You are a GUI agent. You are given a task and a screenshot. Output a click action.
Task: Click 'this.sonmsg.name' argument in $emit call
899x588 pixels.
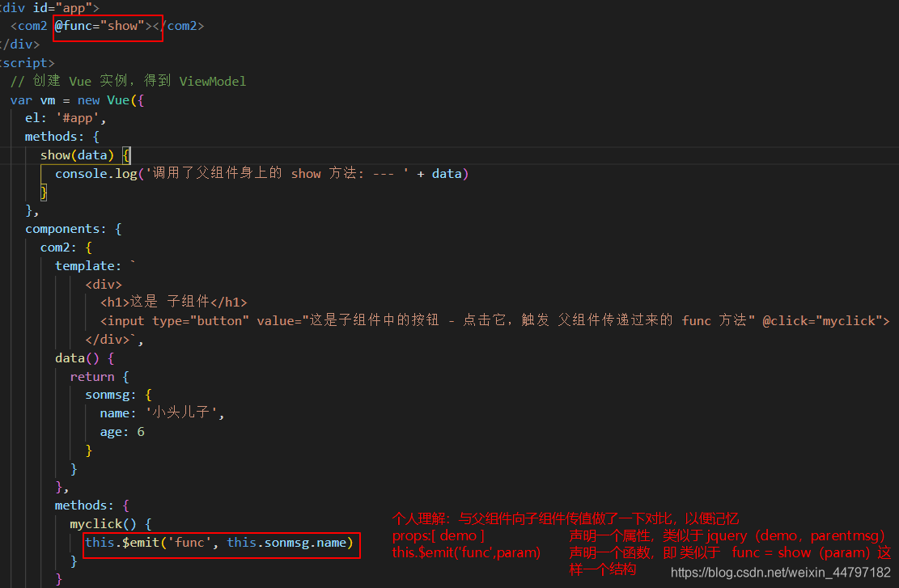[x=286, y=543]
